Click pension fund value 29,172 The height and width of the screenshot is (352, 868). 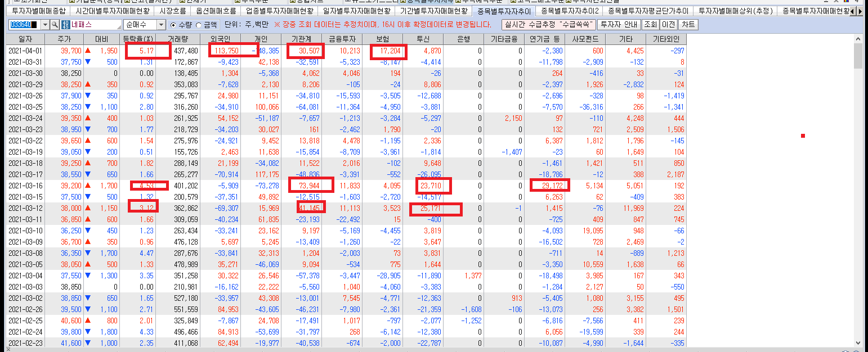click(x=552, y=186)
